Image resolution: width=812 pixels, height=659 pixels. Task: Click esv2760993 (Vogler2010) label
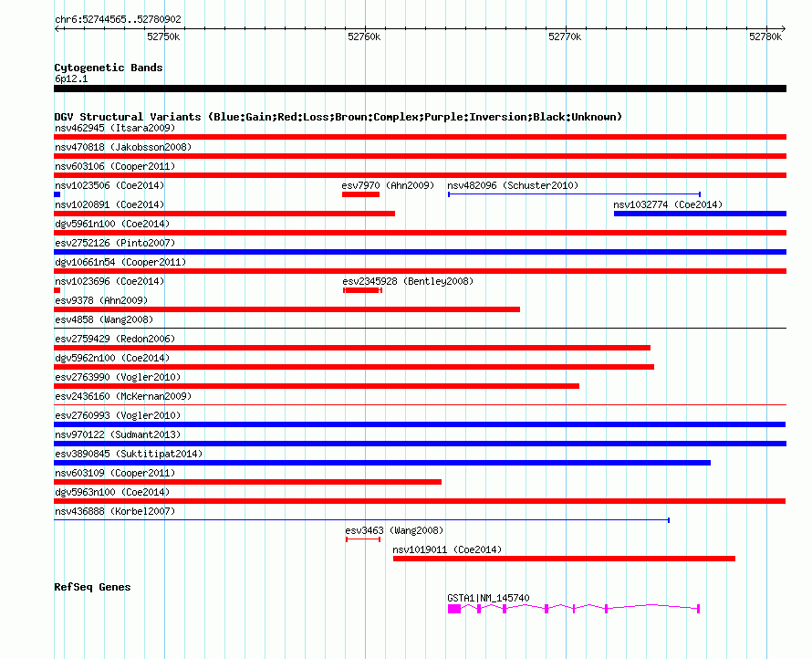118,415
